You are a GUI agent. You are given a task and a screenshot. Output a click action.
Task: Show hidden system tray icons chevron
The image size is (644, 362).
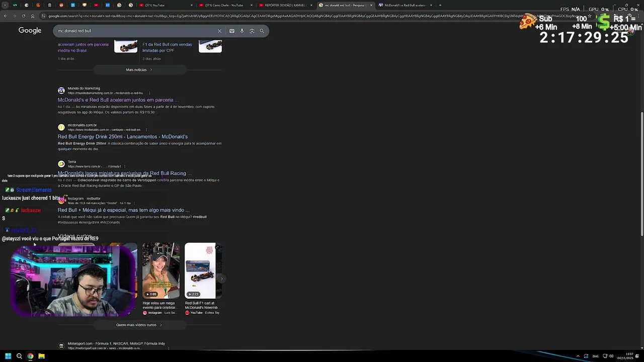[578, 356]
